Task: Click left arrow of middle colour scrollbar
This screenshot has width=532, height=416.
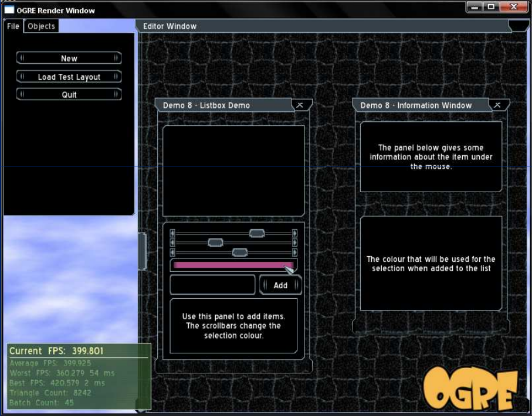Action: (x=172, y=243)
